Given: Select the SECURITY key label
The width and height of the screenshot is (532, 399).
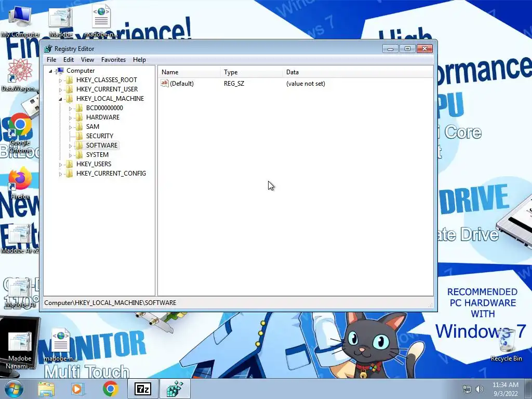Looking at the screenshot, I should tap(99, 136).
